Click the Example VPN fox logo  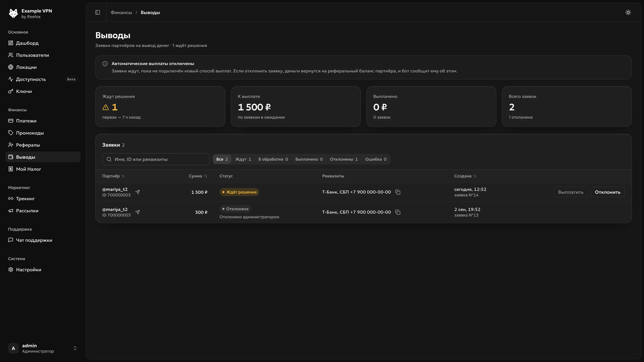pyautogui.click(x=13, y=13)
